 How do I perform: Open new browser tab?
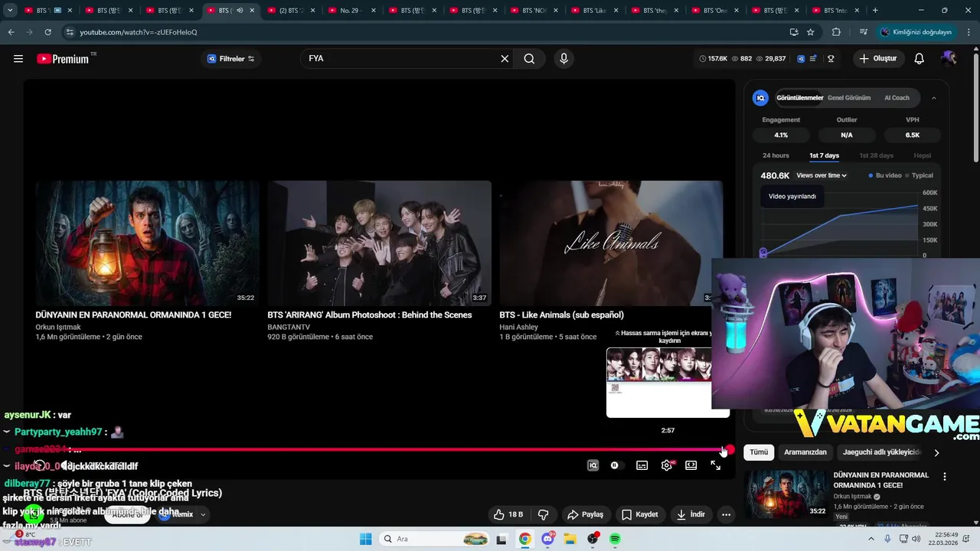click(x=875, y=11)
